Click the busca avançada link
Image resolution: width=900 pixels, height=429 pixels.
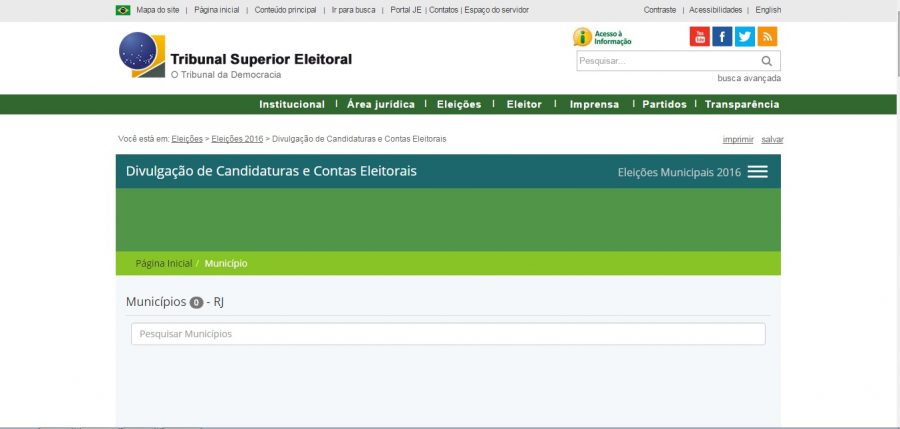click(749, 78)
